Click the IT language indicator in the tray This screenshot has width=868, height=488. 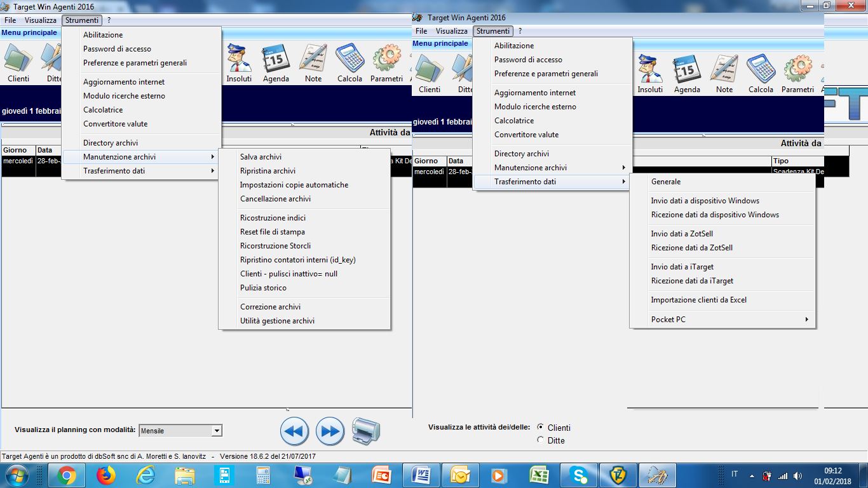tap(735, 474)
